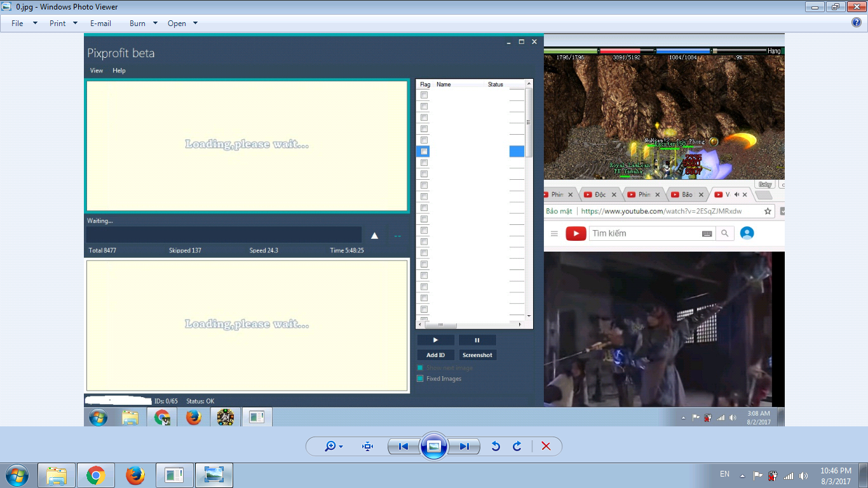Click the actual size fit-to-window icon
The width and height of the screenshot is (868, 488).
pos(367,447)
